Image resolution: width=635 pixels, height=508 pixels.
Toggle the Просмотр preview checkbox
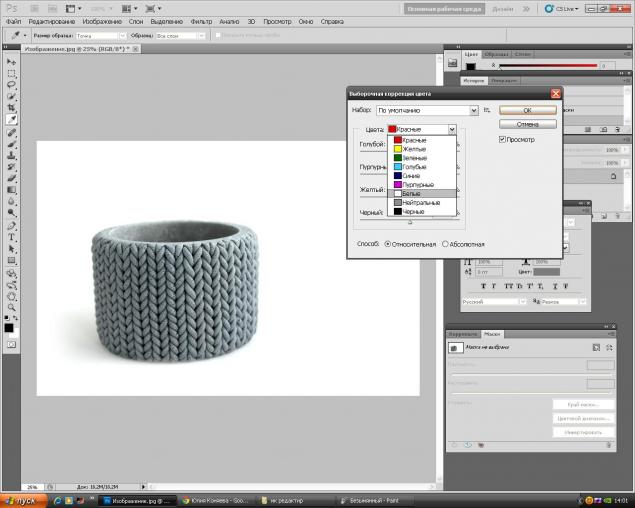502,139
